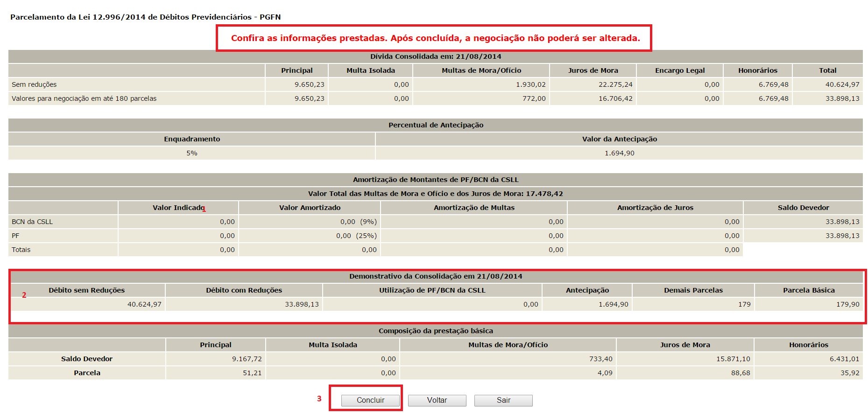The image size is (868, 413).
Task: Select 'Valores para negociação em até 180 parcelas'
Action: pos(84,98)
